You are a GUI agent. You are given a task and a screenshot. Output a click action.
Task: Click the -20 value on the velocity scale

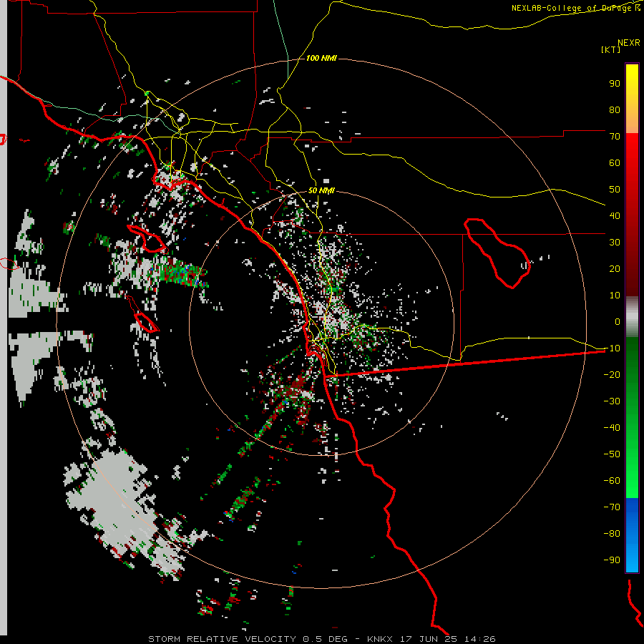[612, 374]
